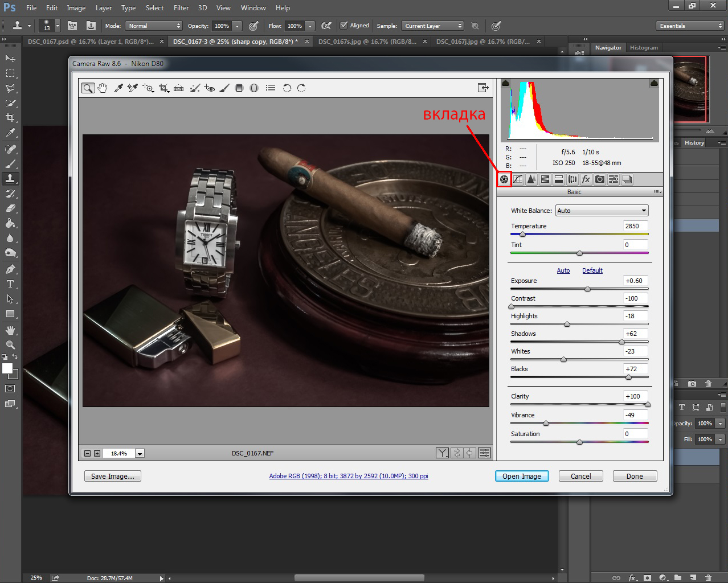Choose the Graduated Filter tool
This screenshot has width=728, height=583.
pos(239,88)
